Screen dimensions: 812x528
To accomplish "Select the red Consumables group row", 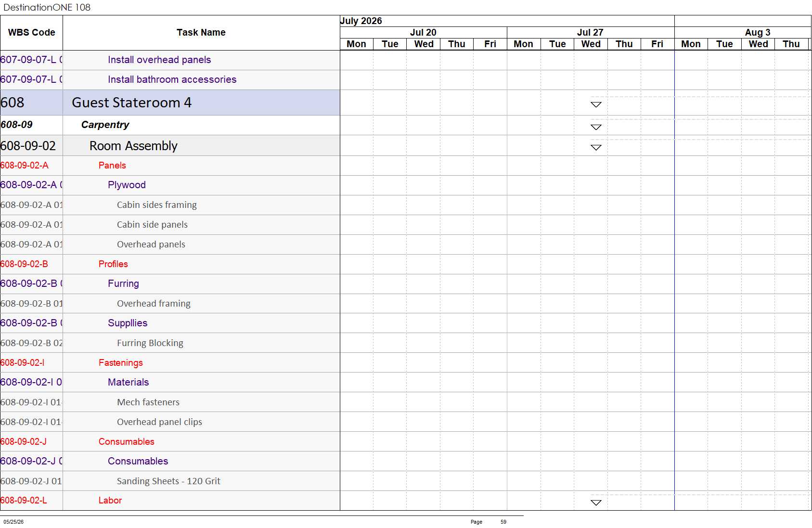I will point(170,442).
